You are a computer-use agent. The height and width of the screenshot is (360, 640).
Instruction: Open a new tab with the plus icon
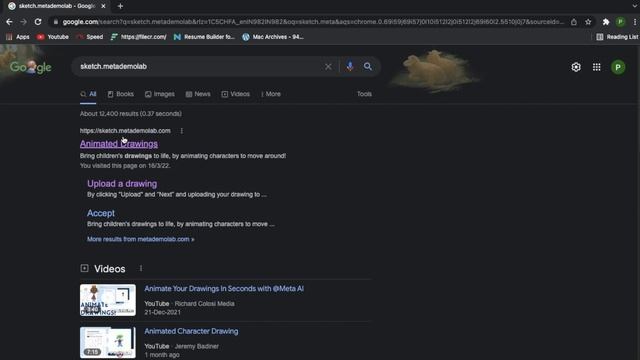120,6
